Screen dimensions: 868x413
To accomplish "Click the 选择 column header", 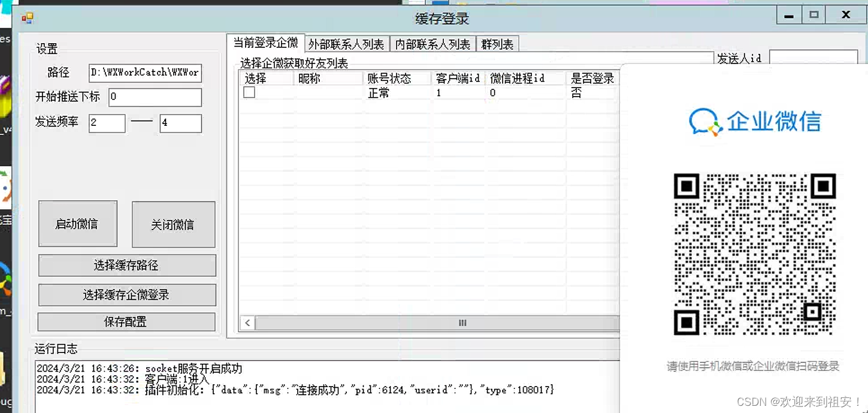I will (267, 79).
